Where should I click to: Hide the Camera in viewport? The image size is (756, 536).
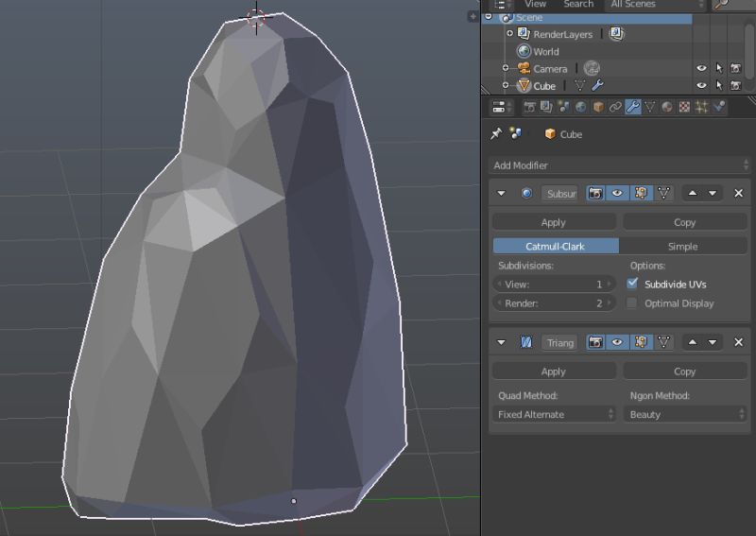point(701,68)
